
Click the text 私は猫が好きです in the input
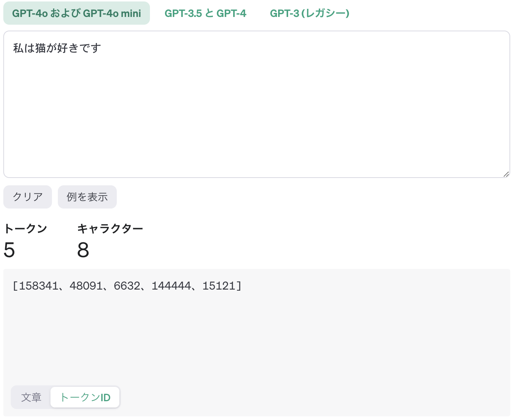point(57,48)
